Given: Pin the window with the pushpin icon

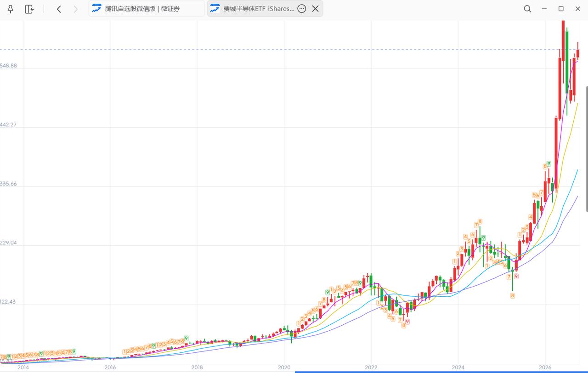Looking at the screenshot, I should pos(11,9).
